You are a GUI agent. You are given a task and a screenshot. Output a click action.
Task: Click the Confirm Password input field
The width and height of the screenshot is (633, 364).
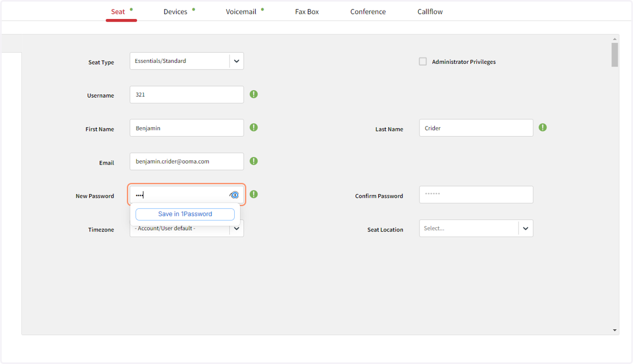[476, 195]
